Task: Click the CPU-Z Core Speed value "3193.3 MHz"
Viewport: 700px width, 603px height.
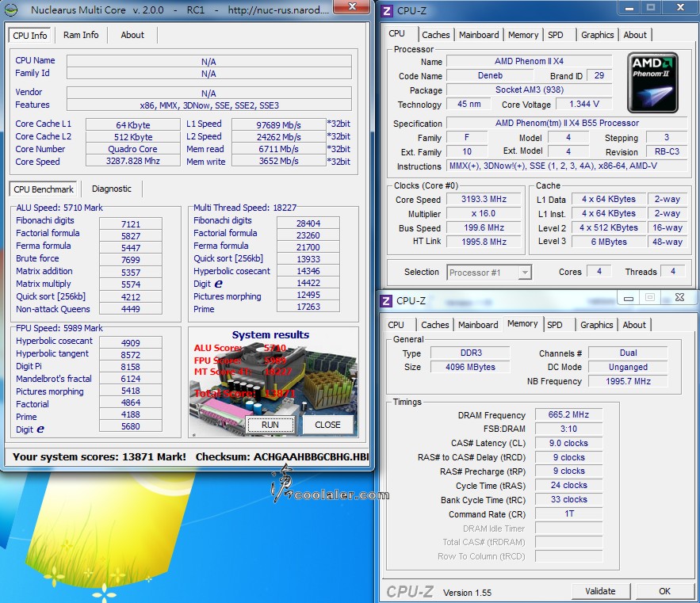Action: pos(484,199)
